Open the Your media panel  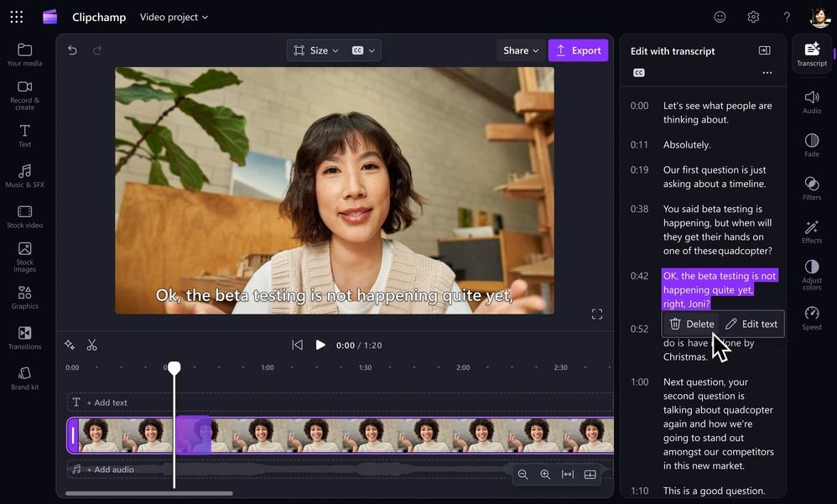click(x=24, y=55)
